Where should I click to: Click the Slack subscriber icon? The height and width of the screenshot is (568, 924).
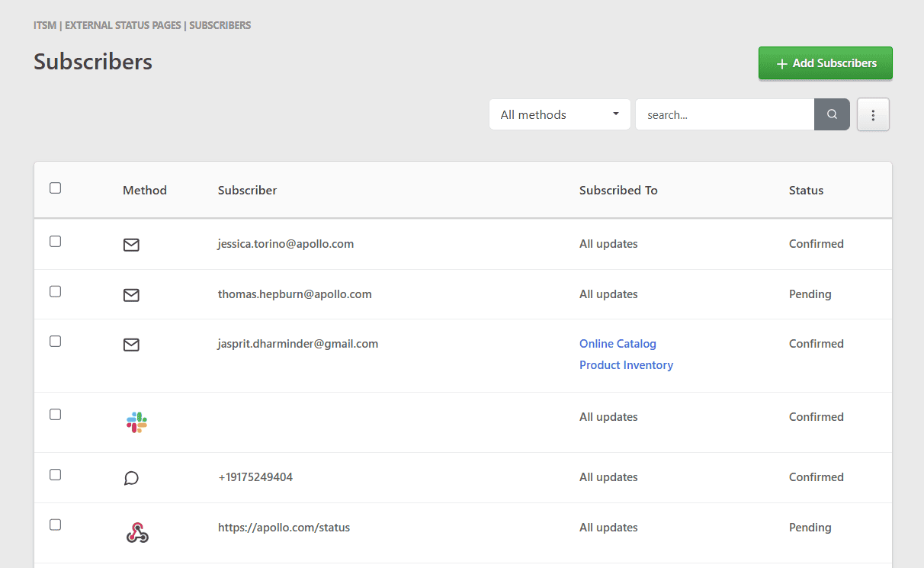(x=136, y=422)
